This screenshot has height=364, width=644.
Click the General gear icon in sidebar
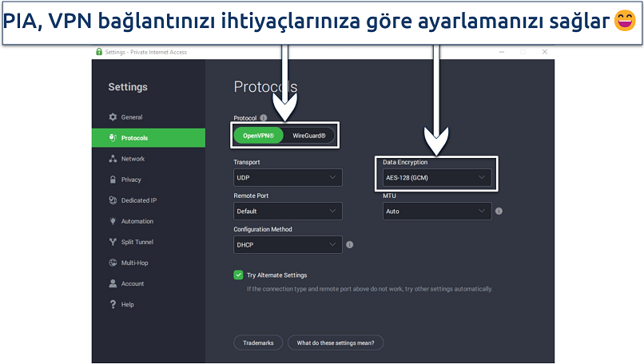point(113,117)
